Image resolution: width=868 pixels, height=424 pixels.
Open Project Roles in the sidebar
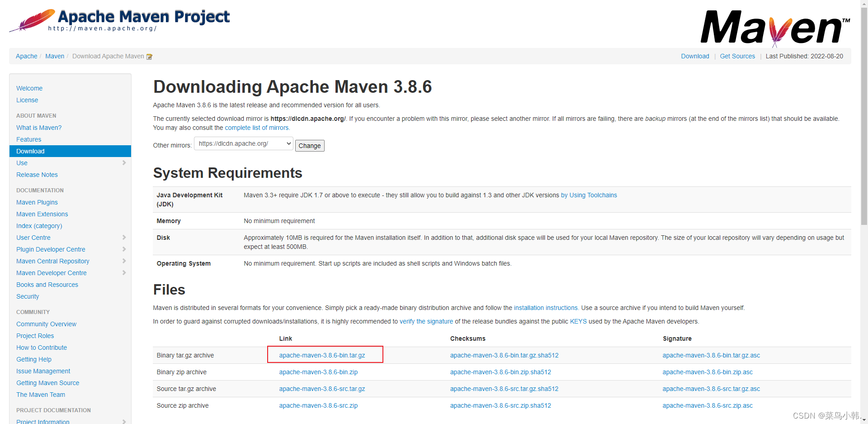(x=35, y=336)
